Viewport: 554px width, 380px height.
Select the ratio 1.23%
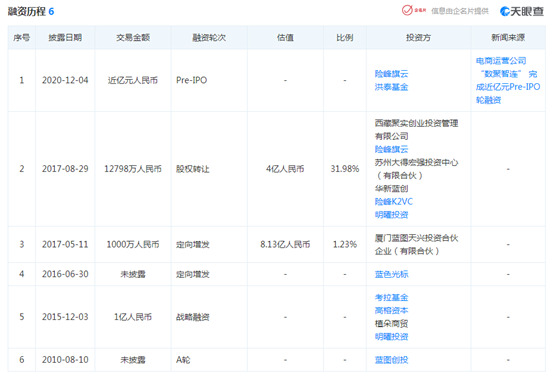[x=344, y=244]
